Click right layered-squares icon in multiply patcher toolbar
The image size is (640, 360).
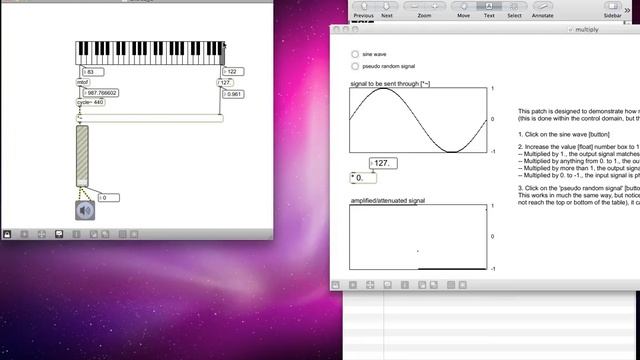433,285
